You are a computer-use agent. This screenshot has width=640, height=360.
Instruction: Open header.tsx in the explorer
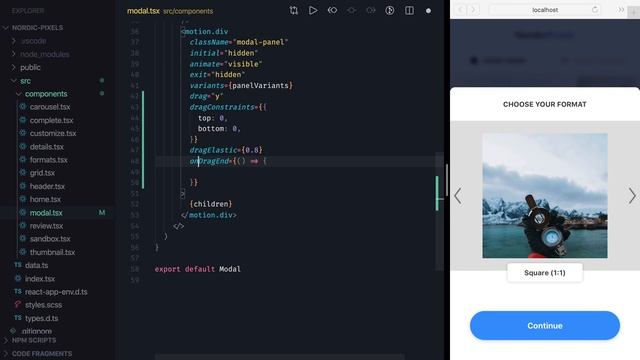click(47, 186)
